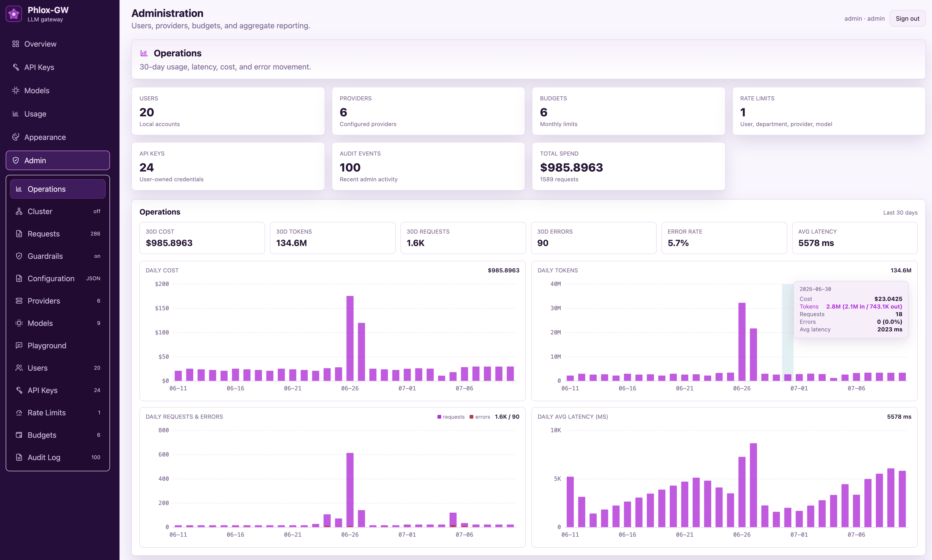
Task: Click the requests legend purple swatch
Action: point(439,417)
